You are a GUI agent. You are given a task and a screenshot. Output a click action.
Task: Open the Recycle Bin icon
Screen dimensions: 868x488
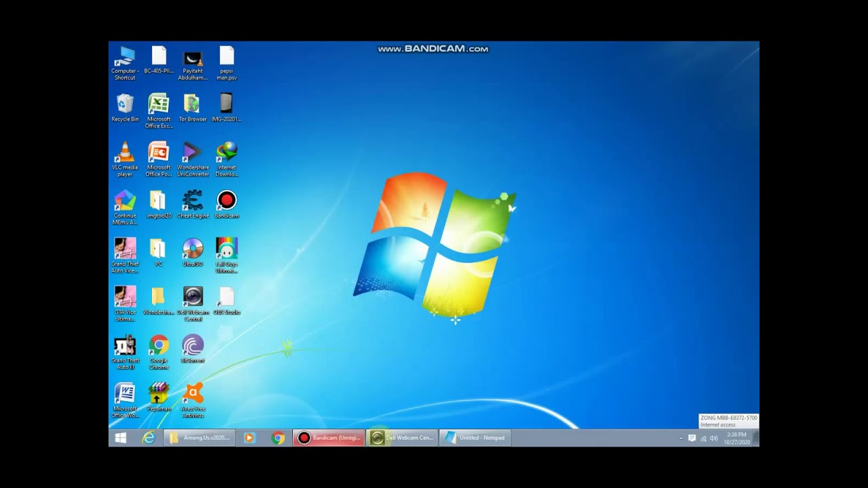[125, 108]
